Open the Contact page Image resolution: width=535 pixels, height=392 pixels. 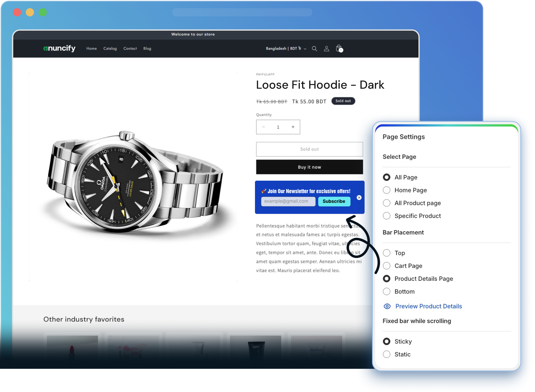pyautogui.click(x=130, y=49)
